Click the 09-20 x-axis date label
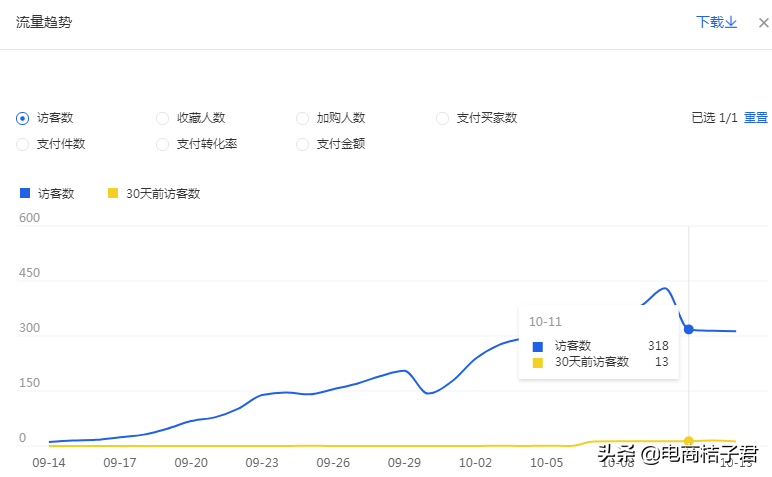Viewport: 772px width, 477px height. click(191, 463)
